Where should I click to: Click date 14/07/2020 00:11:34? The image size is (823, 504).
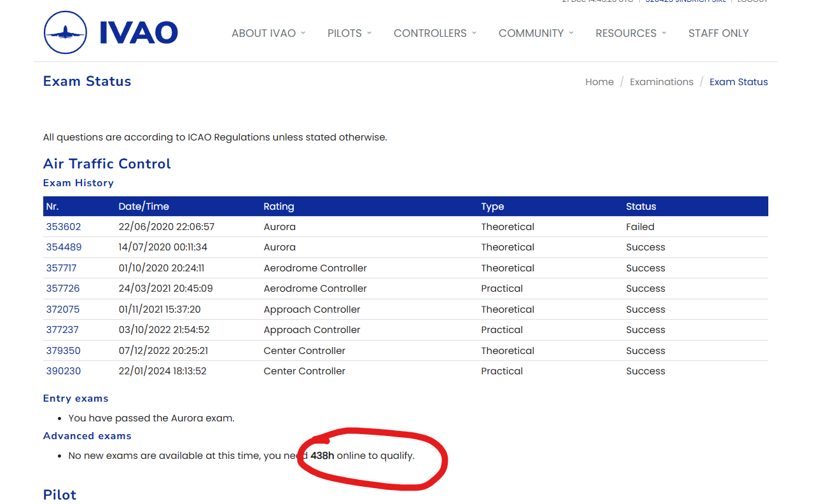(163, 247)
